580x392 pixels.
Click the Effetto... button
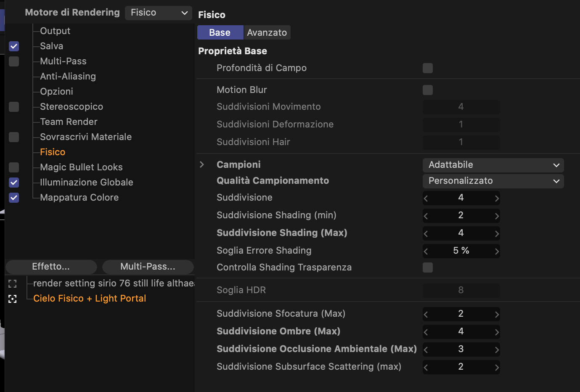51,267
